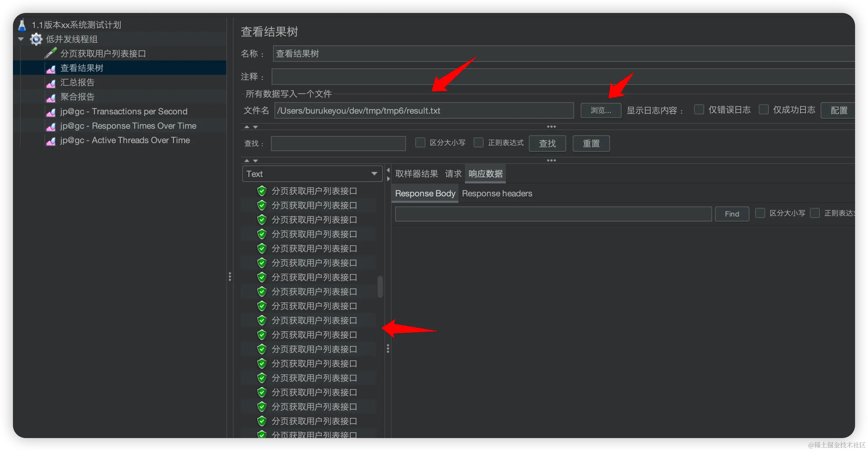Click the 重置 reset button
The image size is (868, 451).
[x=591, y=143]
